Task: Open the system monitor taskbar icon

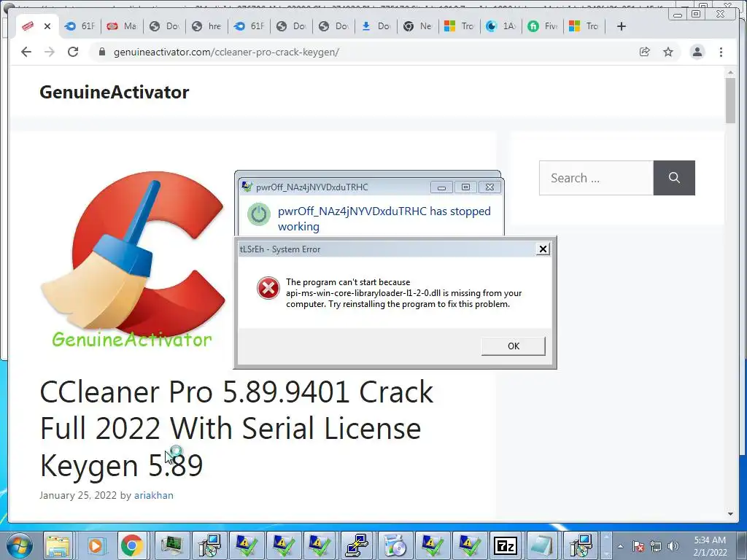Action: point(172,545)
